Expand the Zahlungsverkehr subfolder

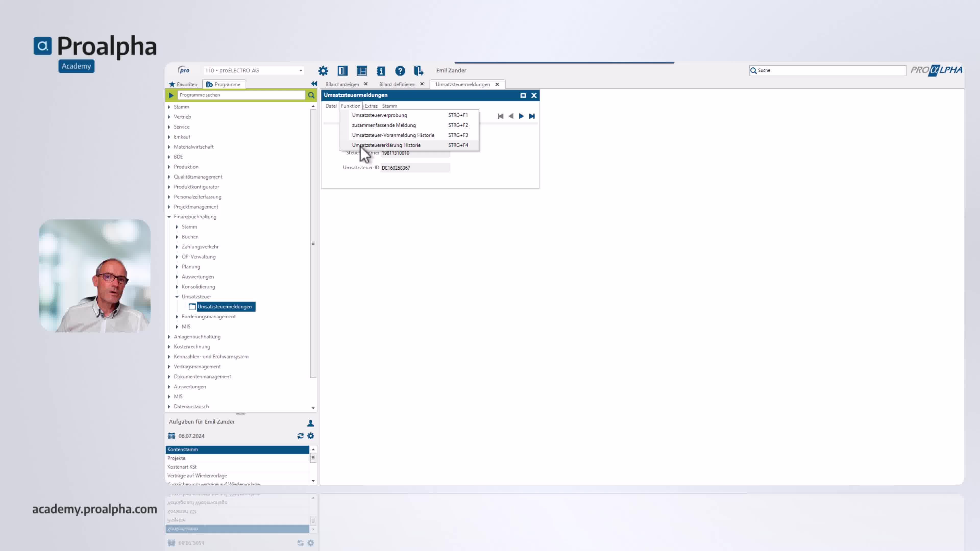click(x=177, y=247)
